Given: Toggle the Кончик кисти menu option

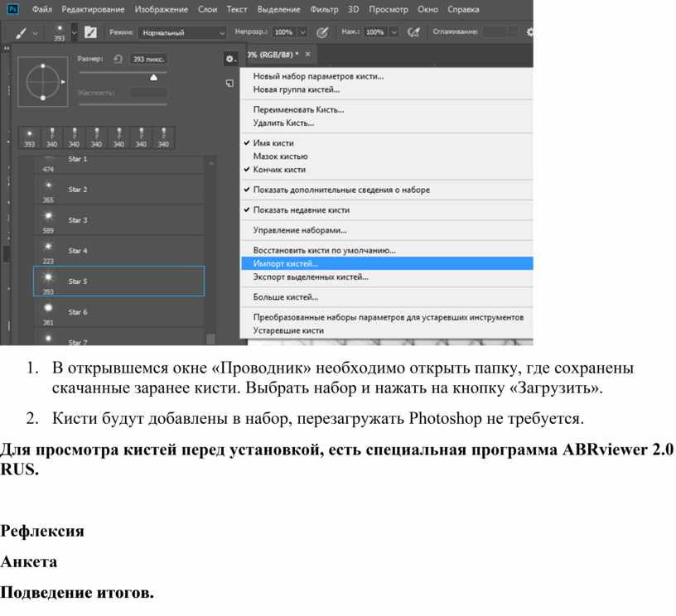Looking at the screenshot, I should click(x=279, y=170).
